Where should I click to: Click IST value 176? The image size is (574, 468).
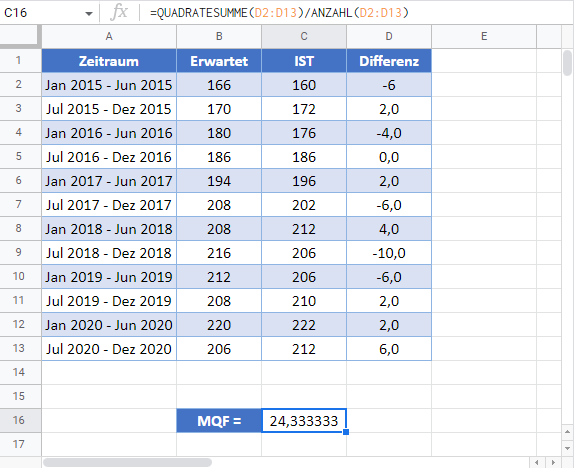pos(304,133)
